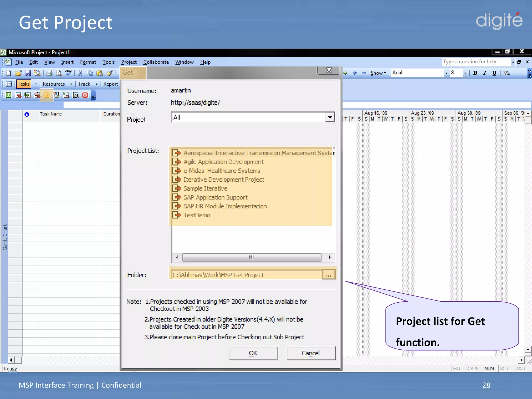Select TestDemo project in list
This screenshot has width=532, height=399.
click(x=197, y=215)
